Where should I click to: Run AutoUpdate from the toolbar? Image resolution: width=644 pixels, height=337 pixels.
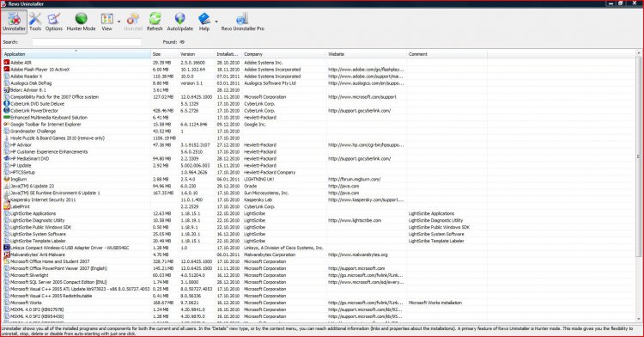pos(180,21)
